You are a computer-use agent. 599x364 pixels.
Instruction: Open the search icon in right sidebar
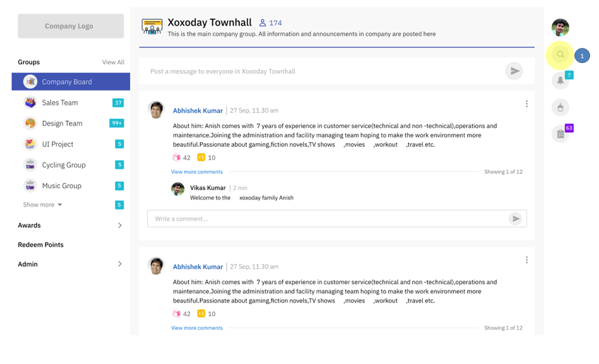pyautogui.click(x=560, y=55)
